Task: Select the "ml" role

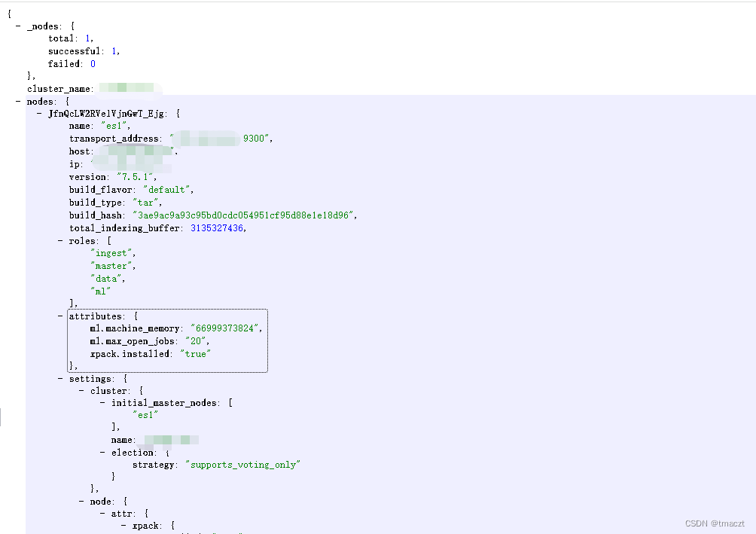Action: point(101,291)
